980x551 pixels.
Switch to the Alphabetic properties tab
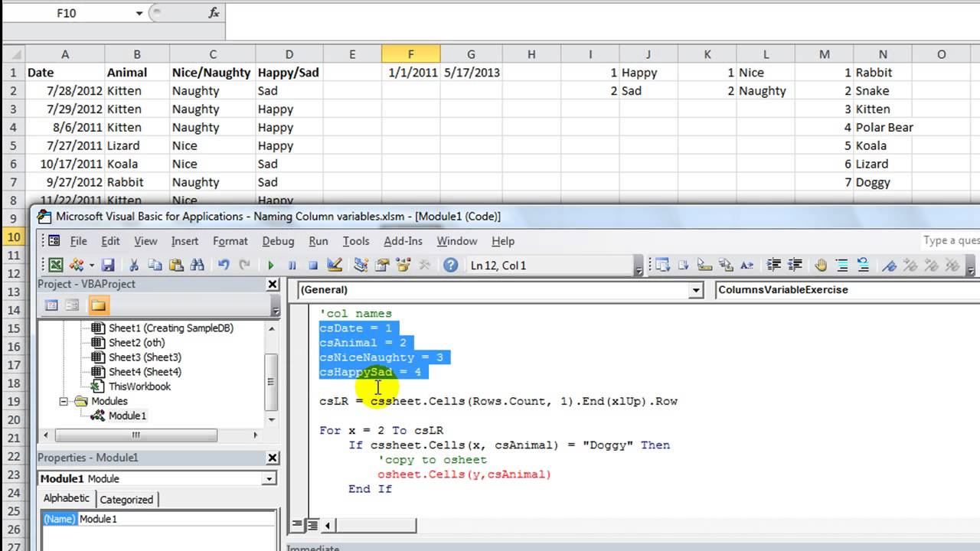[x=67, y=498]
